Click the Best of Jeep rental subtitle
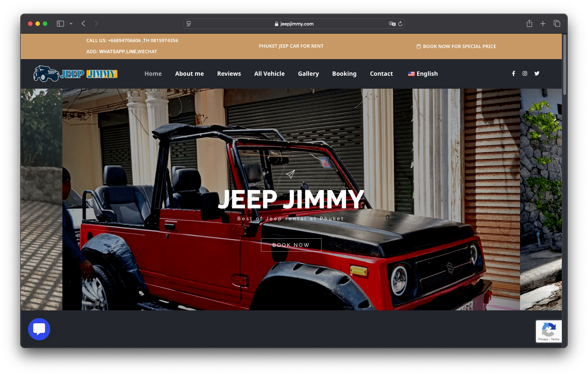This screenshot has height=375, width=588. pos(291,219)
